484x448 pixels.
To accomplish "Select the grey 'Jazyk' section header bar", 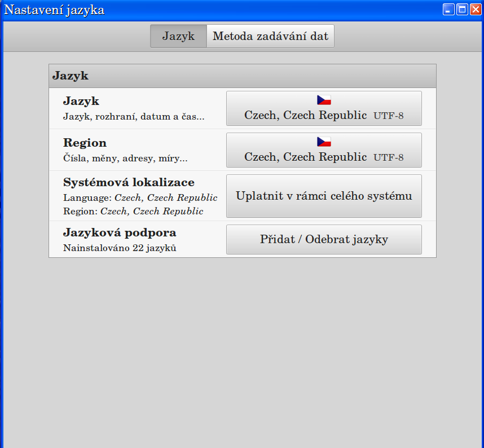I will coord(243,76).
